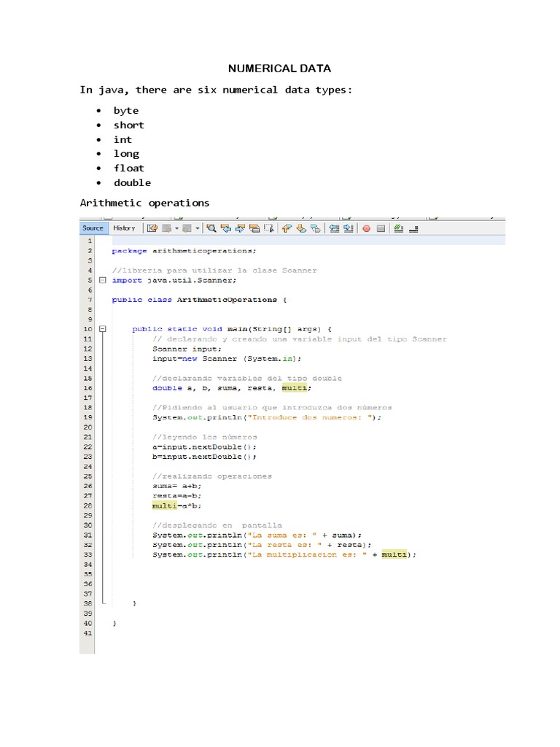Screen dimensions: 560x747
Task: Click the 'package arithmeticoperations;' line
Action: [184, 251]
